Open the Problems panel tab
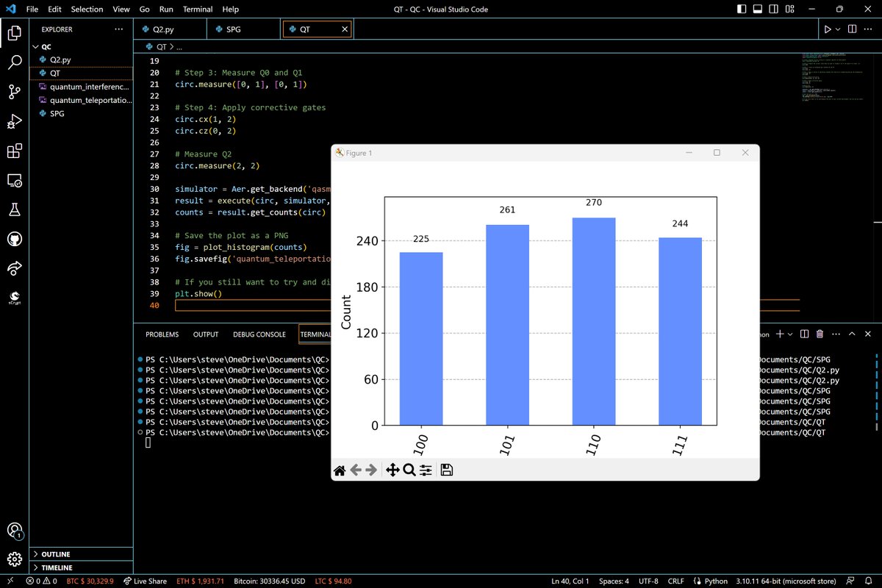Image resolution: width=882 pixels, height=588 pixels. point(162,334)
